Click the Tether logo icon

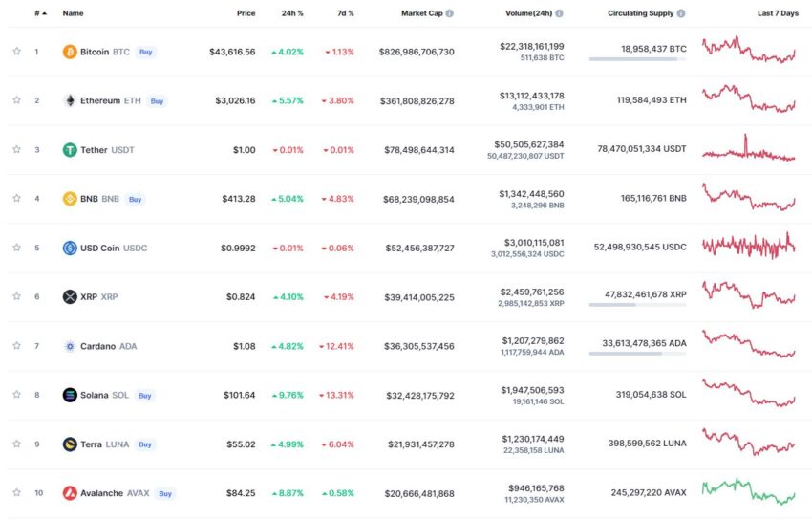pos(70,150)
